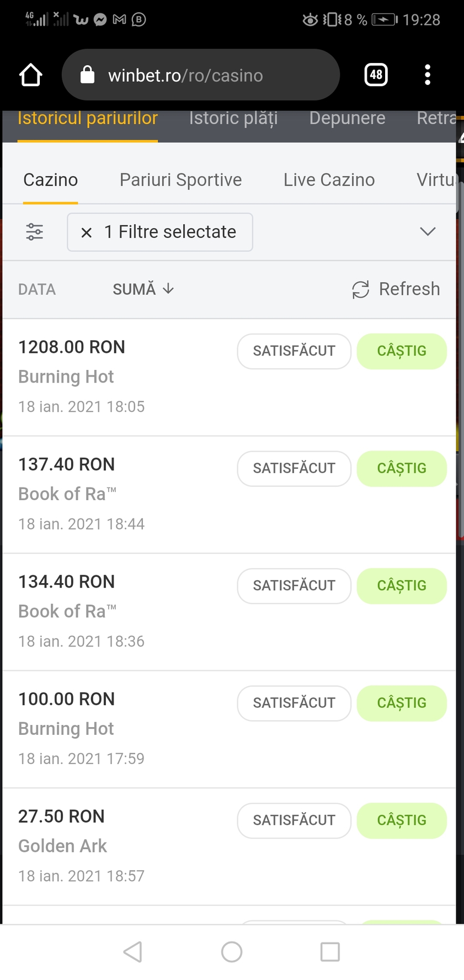Switch to Istoric plăți tab
Image resolution: width=464 pixels, height=980 pixels.
coord(233,118)
